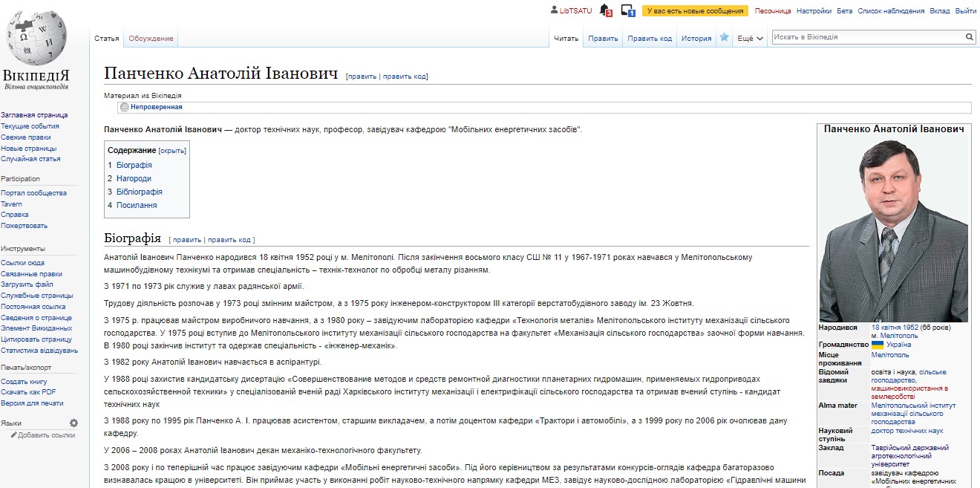
Task: Open the notices tray icon
Action: 627,10
